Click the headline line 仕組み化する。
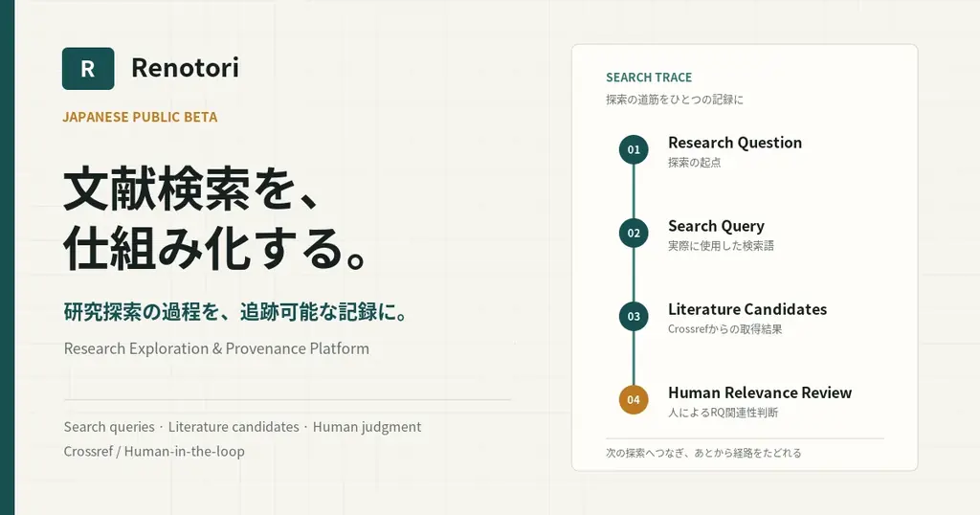This screenshot has height=515, width=980. 215,249
